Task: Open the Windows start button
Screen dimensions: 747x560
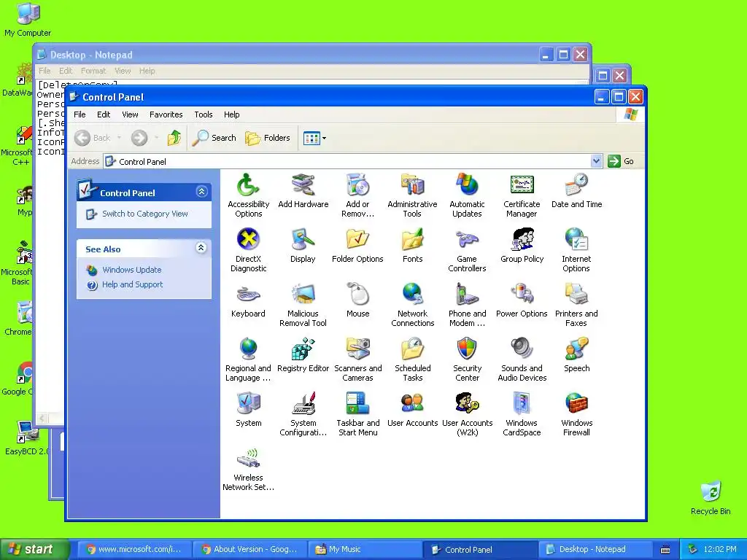Action: pyautogui.click(x=34, y=550)
